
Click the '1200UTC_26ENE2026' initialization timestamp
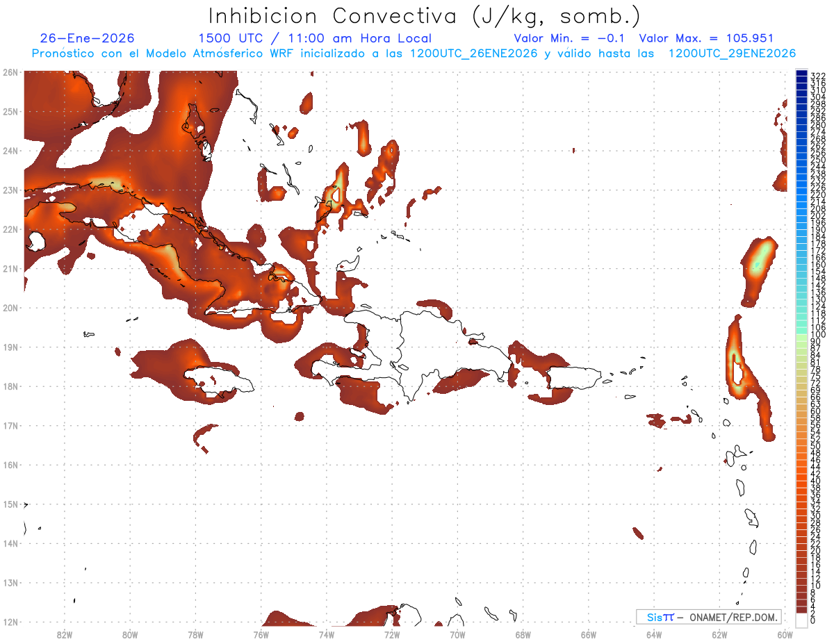(x=473, y=53)
